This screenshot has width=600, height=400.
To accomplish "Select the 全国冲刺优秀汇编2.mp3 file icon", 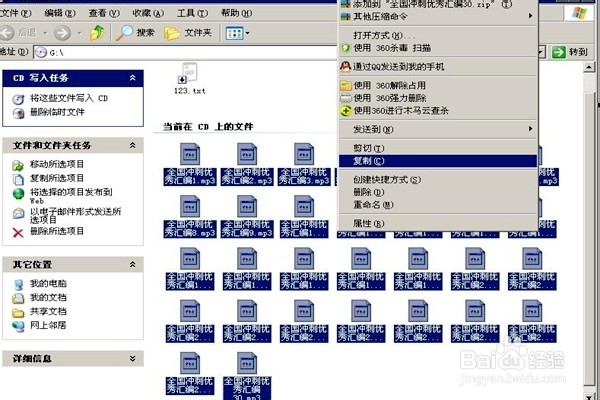I will point(247,153).
